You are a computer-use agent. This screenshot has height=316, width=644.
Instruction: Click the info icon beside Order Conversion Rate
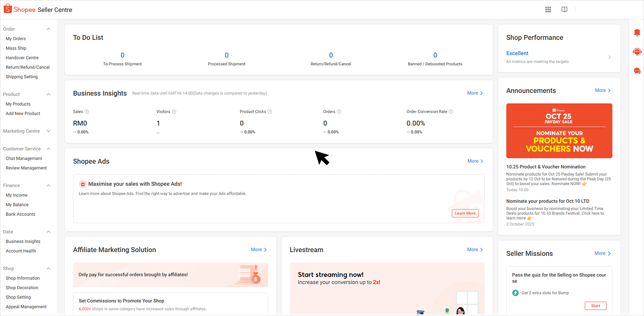click(x=451, y=112)
